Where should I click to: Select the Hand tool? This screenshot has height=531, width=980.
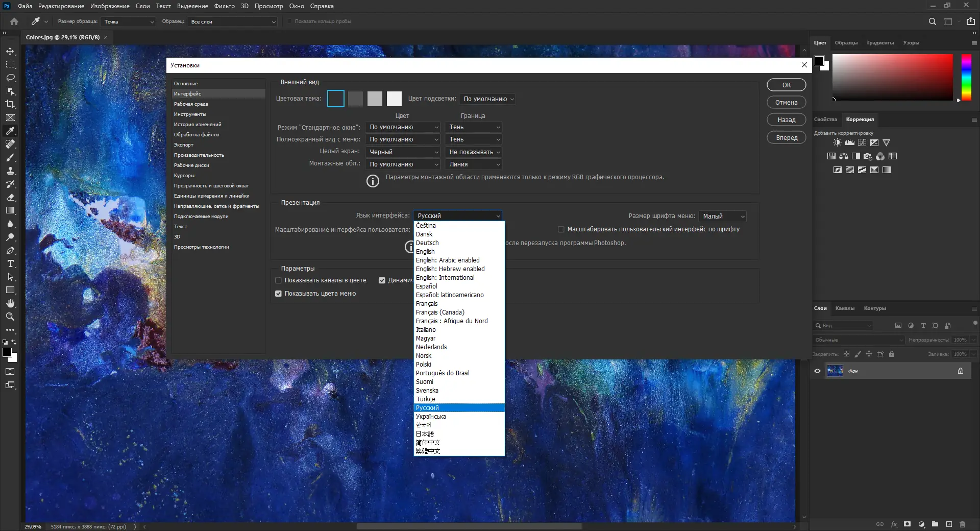point(10,303)
